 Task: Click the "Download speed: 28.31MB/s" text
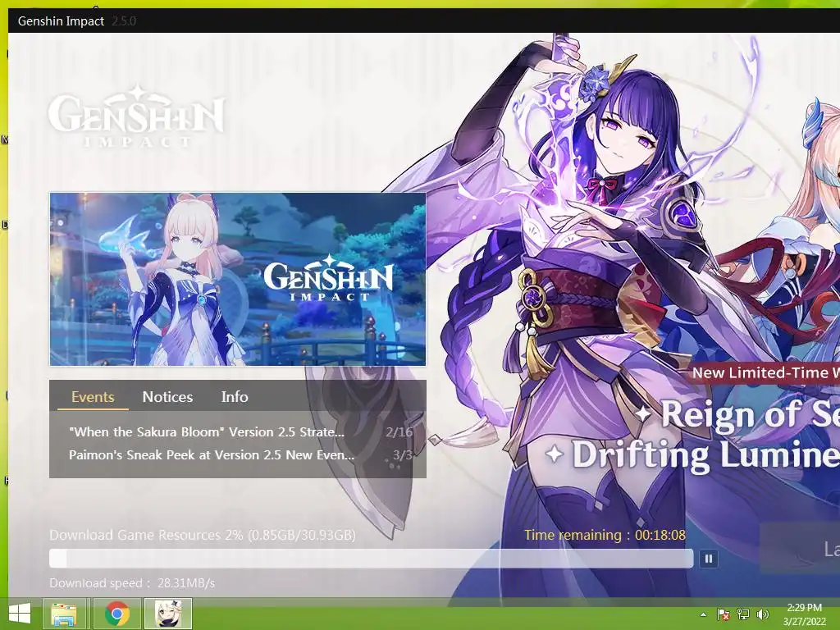pos(132,583)
